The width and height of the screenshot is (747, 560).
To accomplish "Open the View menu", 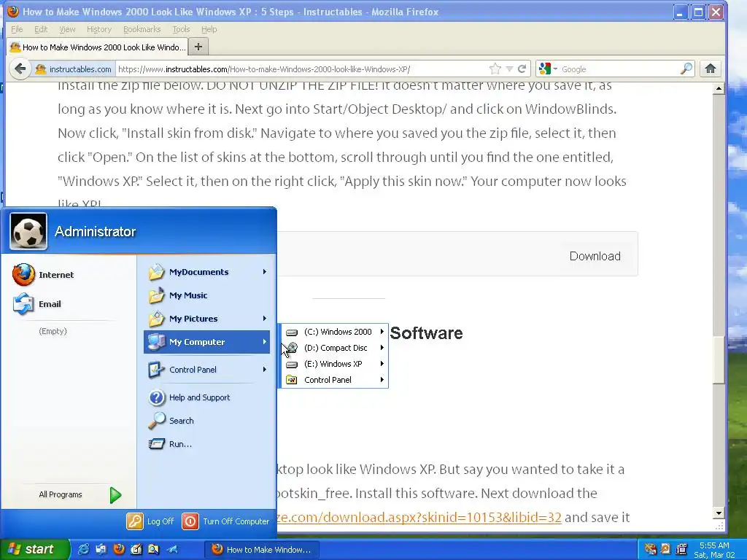I will (67, 29).
